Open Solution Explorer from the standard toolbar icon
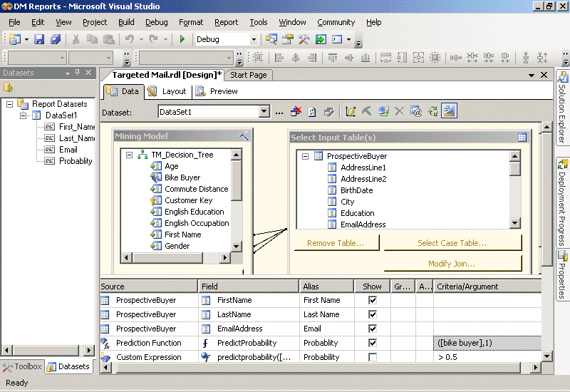Screen dimensions: 570x392 [x=271, y=39]
